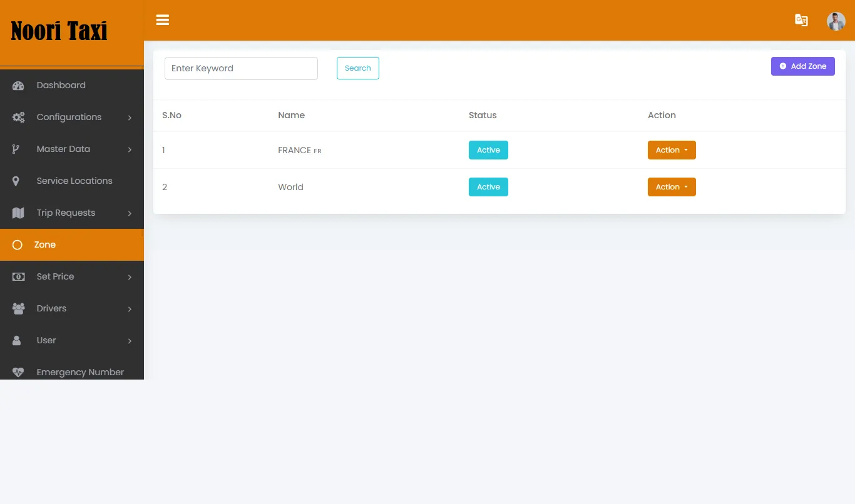Open the language translate icon in the header
The height and width of the screenshot is (504, 855).
click(801, 20)
